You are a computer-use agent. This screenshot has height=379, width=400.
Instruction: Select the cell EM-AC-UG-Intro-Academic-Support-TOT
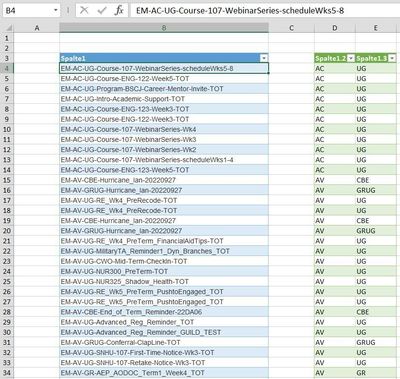(x=164, y=99)
